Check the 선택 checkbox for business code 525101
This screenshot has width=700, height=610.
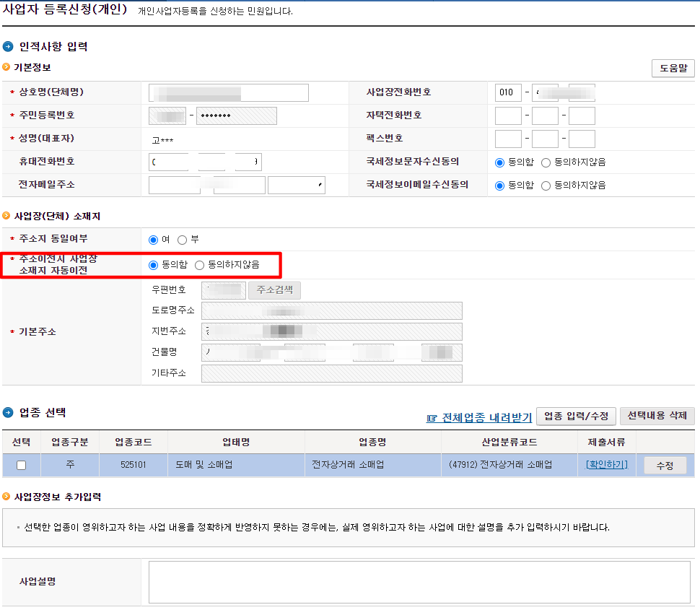(x=21, y=465)
